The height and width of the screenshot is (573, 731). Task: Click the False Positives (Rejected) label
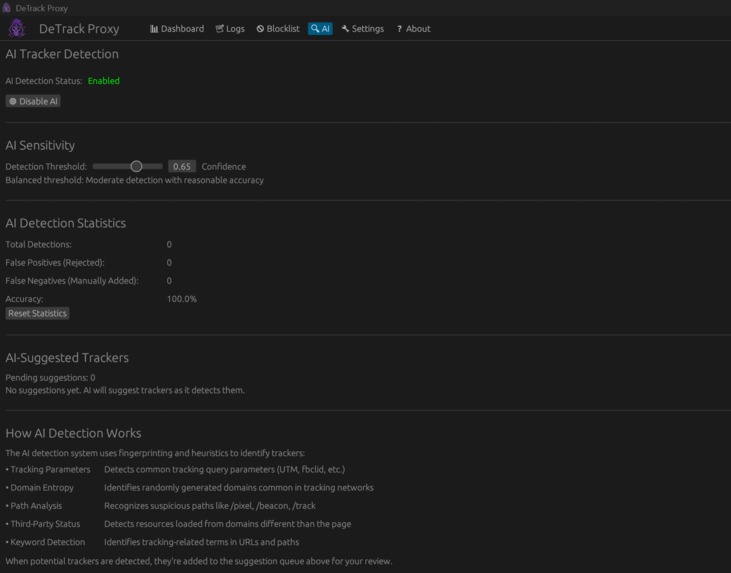point(55,262)
